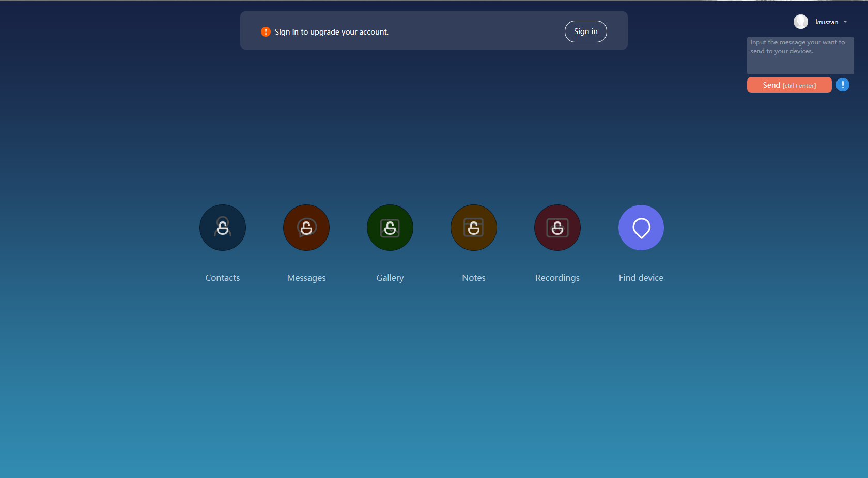The height and width of the screenshot is (478, 868).
Task: Open the kruszan username menu
Action: 827,22
